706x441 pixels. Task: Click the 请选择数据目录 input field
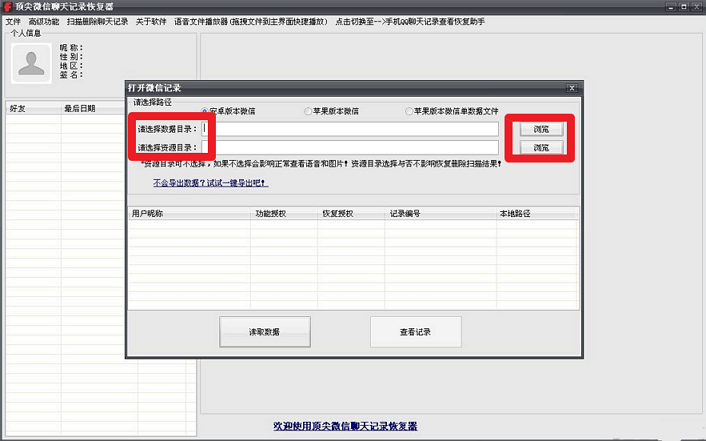pyautogui.click(x=350, y=129)
